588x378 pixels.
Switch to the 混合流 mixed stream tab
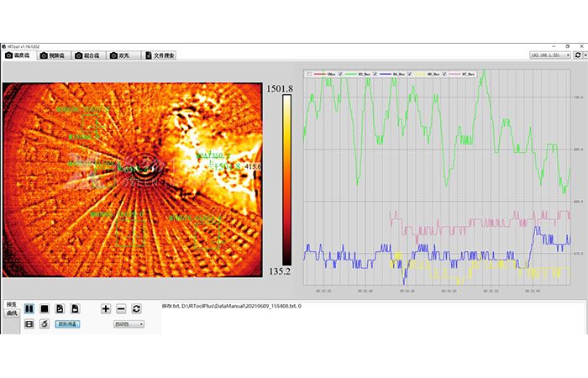pyautogui.click(x=87, y=55)
